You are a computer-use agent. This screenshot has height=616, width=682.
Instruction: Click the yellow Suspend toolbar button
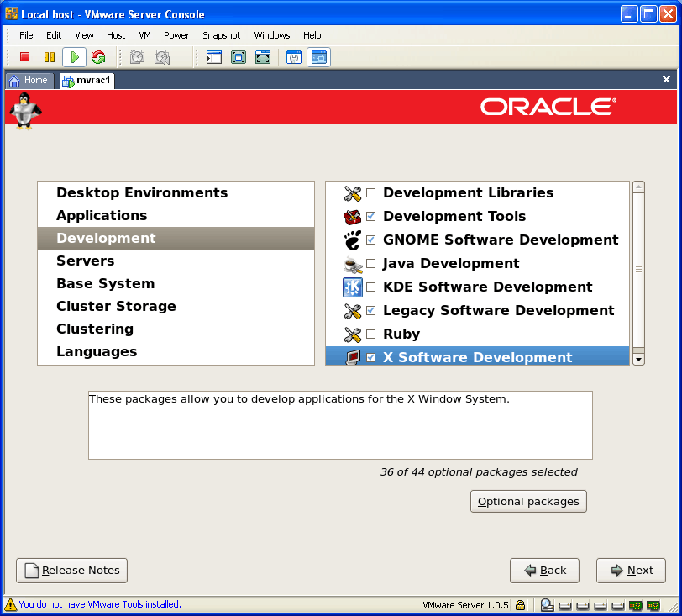(x=49, y=57)
